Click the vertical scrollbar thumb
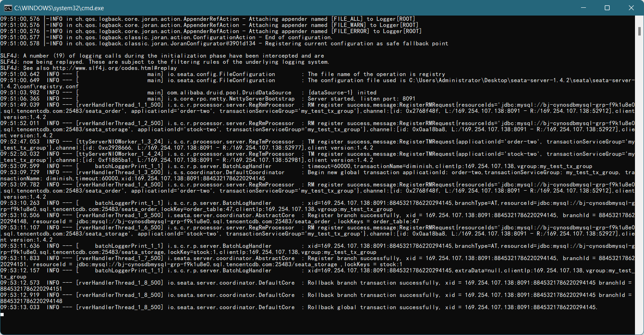Viewport: 644px width, 335px height. pyautogui.click(x=639, y=31)
